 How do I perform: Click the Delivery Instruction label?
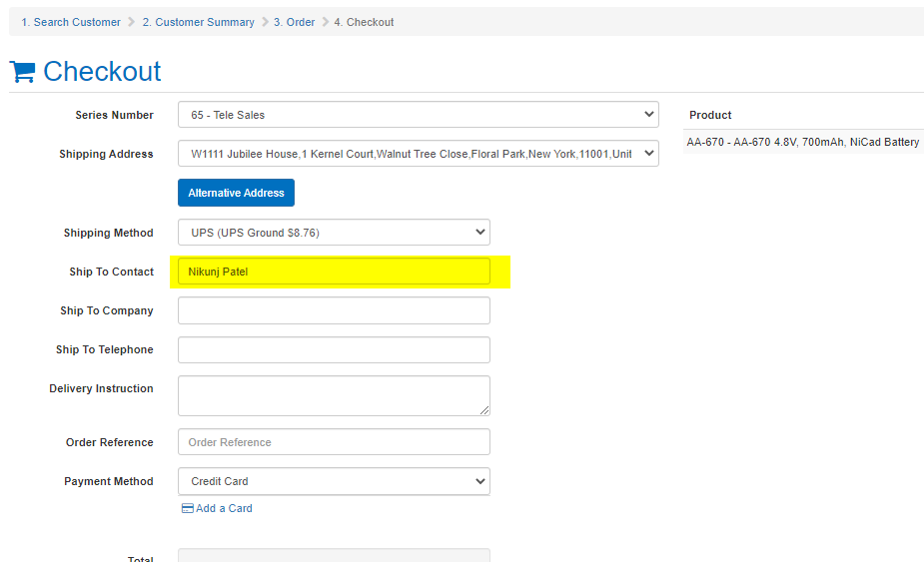[101, 388]
